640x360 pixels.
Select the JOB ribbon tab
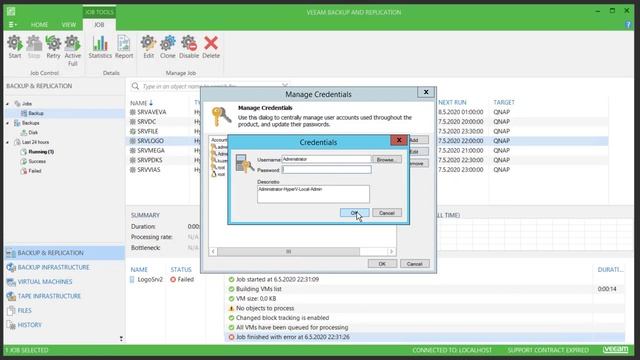tap(99, 25)
